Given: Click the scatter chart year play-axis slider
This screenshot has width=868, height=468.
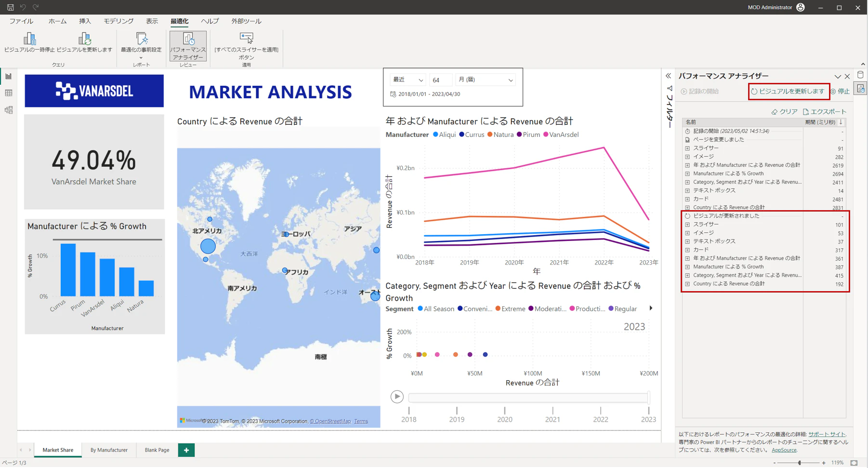Looking at the screenshot, I should [x=528, y=398].
